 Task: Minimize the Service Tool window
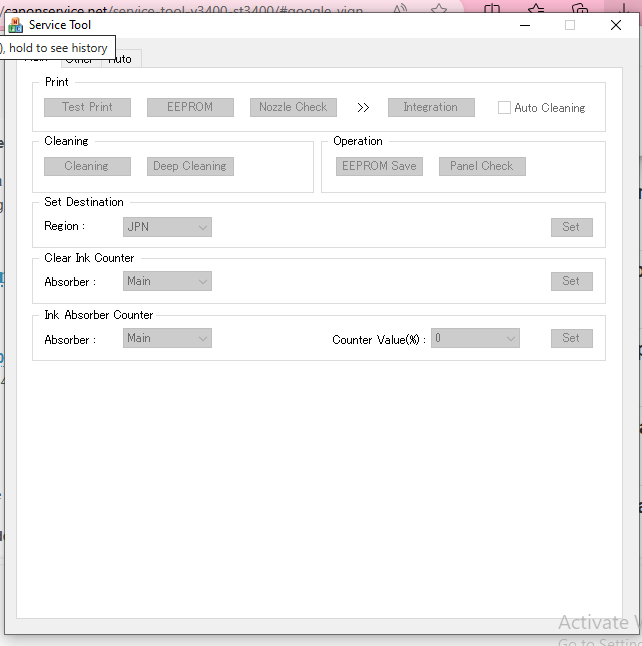524,25
